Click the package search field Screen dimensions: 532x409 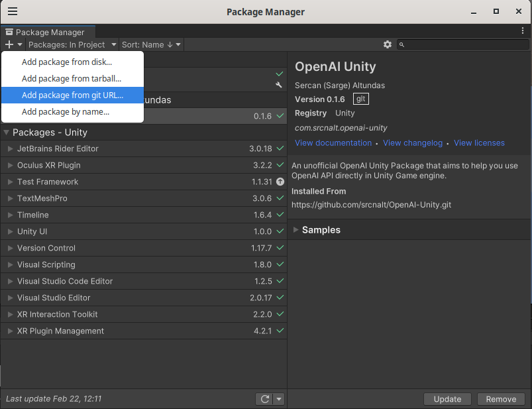click(464, 44)
